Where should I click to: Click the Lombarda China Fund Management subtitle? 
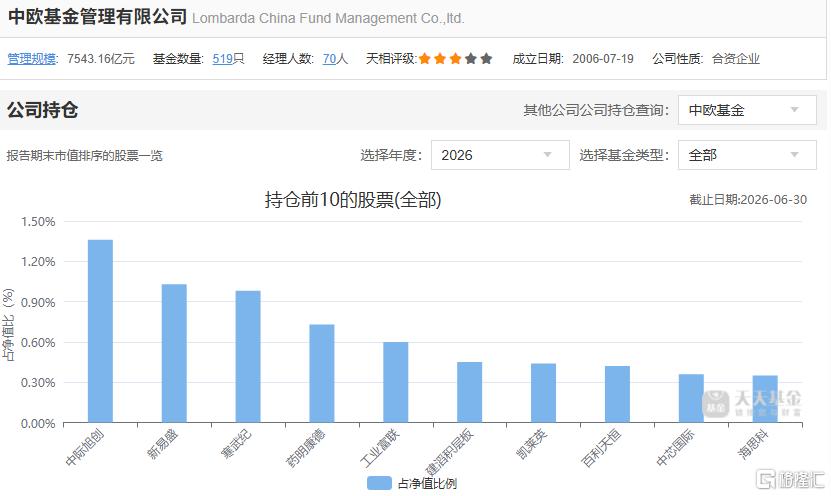pyautogui.click(x=328, y=19)
